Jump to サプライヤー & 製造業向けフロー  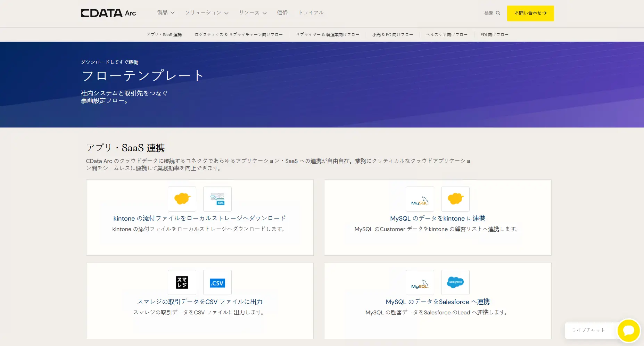[328, 34]
